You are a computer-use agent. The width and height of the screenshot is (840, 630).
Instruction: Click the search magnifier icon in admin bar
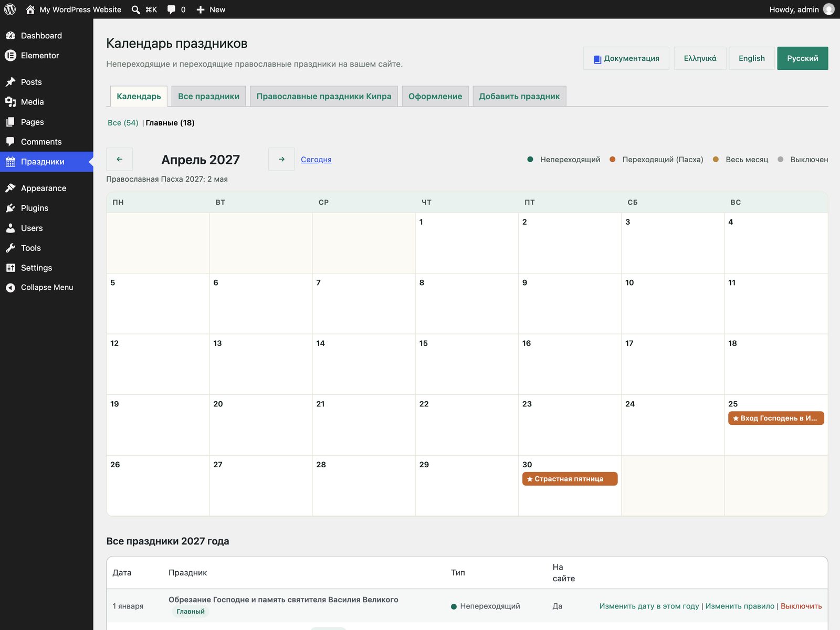click(136, 9)
